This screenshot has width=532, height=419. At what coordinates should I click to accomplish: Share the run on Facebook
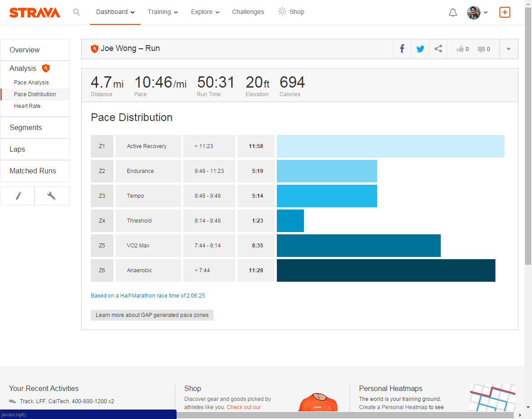402,49
